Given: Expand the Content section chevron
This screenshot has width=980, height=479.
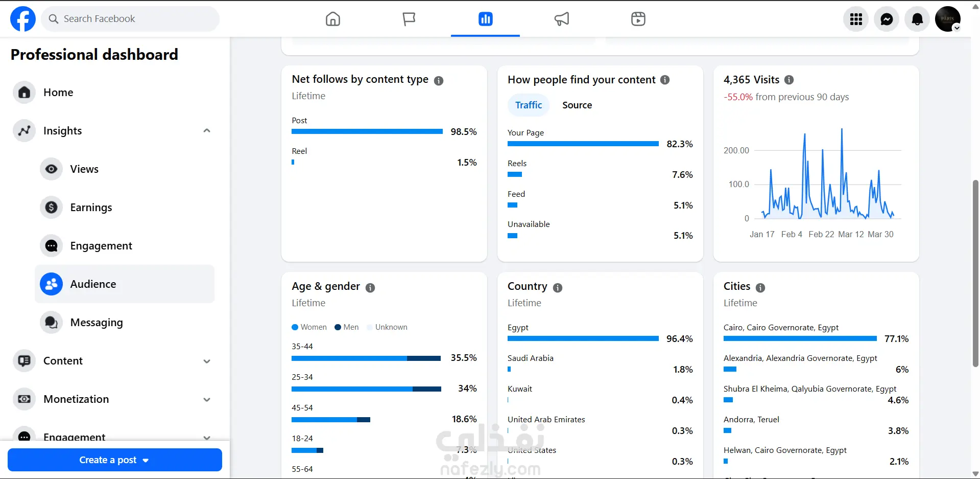Looking at the screenshot, I should click(207, 361).
